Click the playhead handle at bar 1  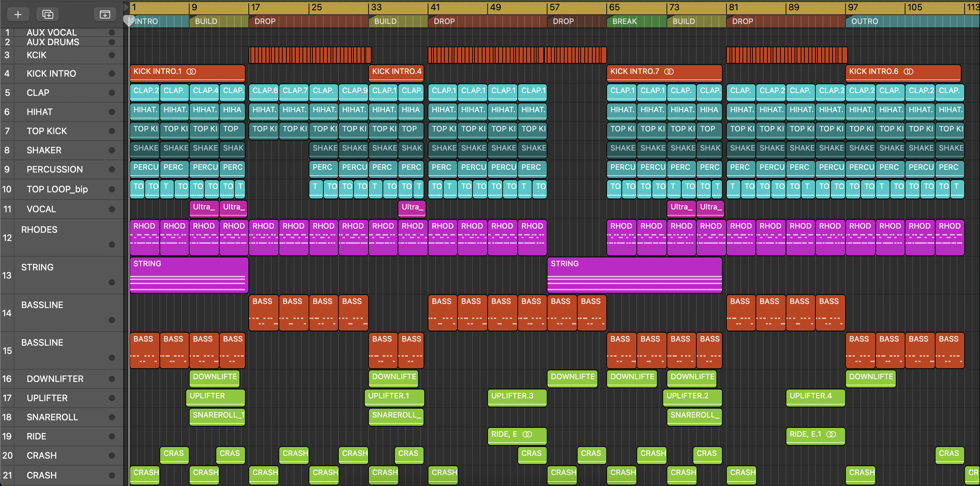point(129,21)
